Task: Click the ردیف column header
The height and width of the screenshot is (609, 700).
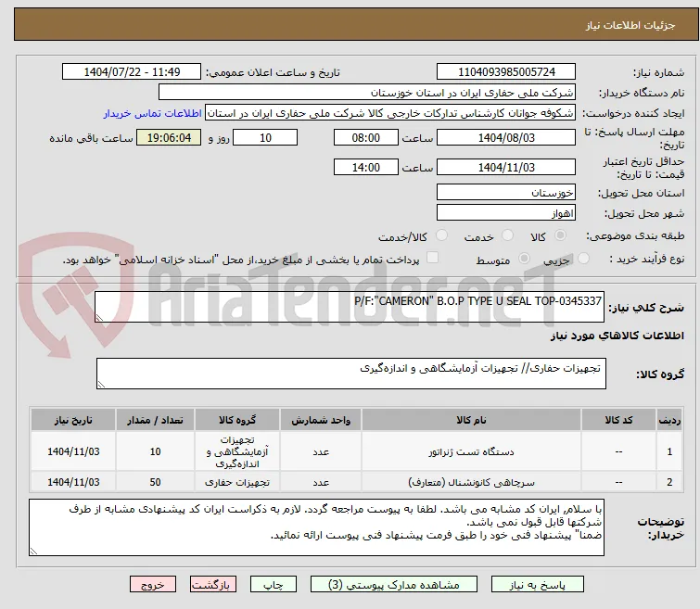Action: (x=669, y=420)
